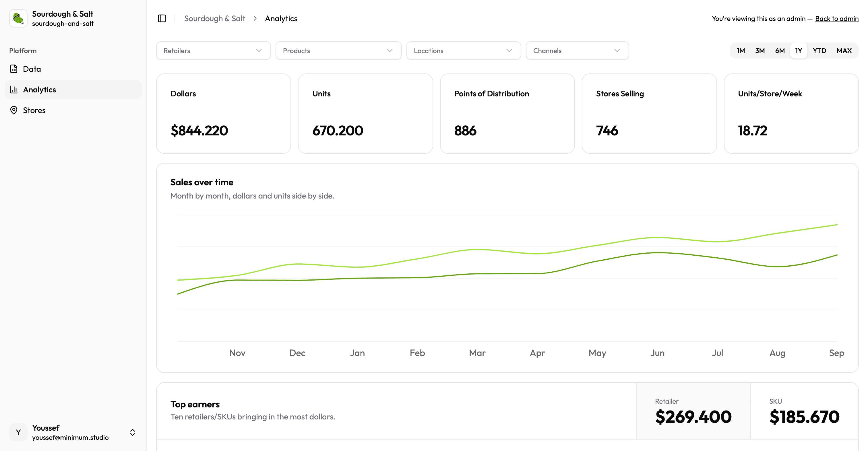The height and width of the screenshot is (451, 868).
Task: Switch to the 3M view
Action: 760,50
